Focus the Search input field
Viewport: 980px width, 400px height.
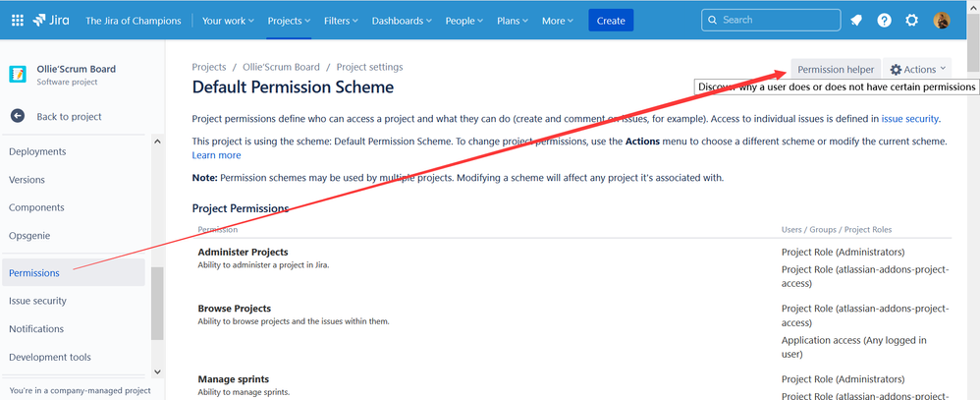click(x=771, y=20)
